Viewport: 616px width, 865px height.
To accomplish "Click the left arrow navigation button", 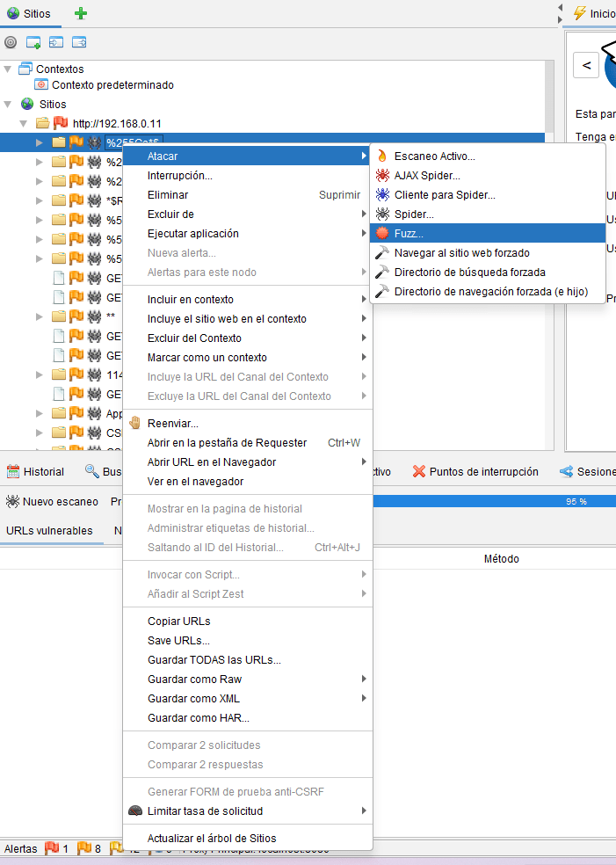I will pyautogui.click(x=586, y=65).
